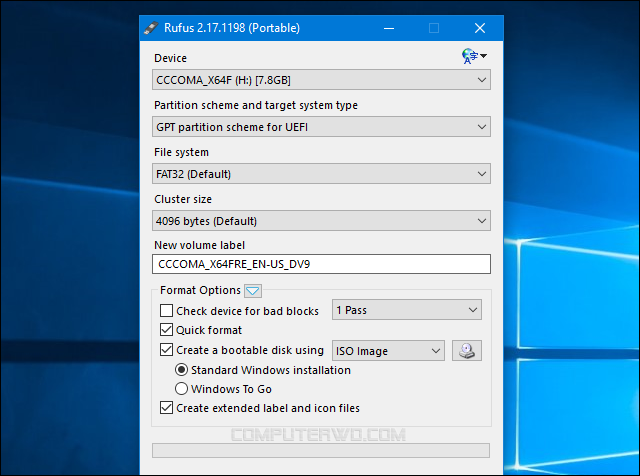640x476 pixels.
Task: Click the formatting progress bar
Action: coord(321,451)
